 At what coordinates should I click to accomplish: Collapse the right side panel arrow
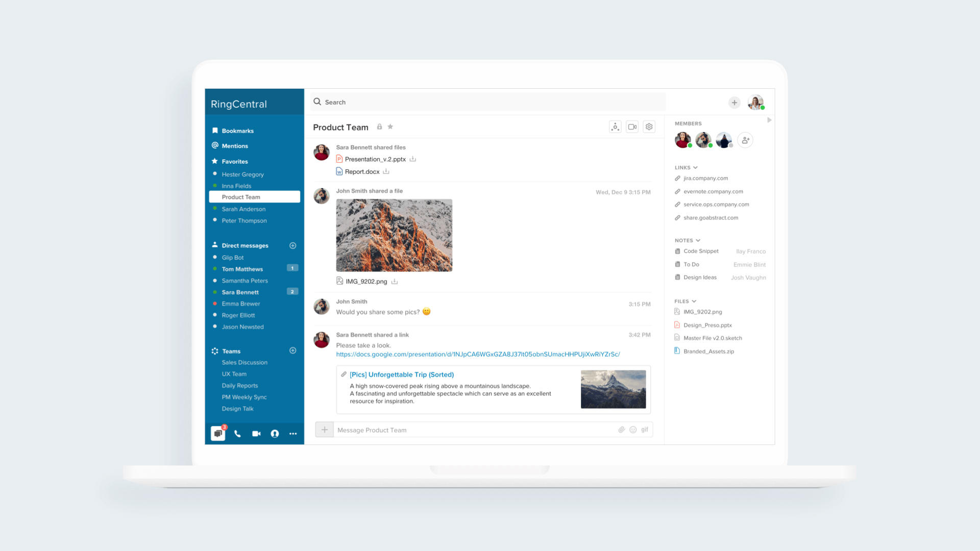coord(769,120)
